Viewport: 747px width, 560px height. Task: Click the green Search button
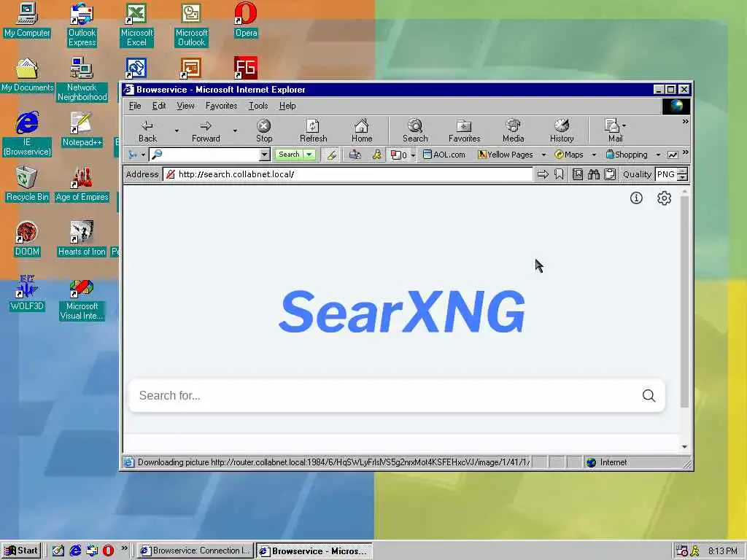[289, 155]
